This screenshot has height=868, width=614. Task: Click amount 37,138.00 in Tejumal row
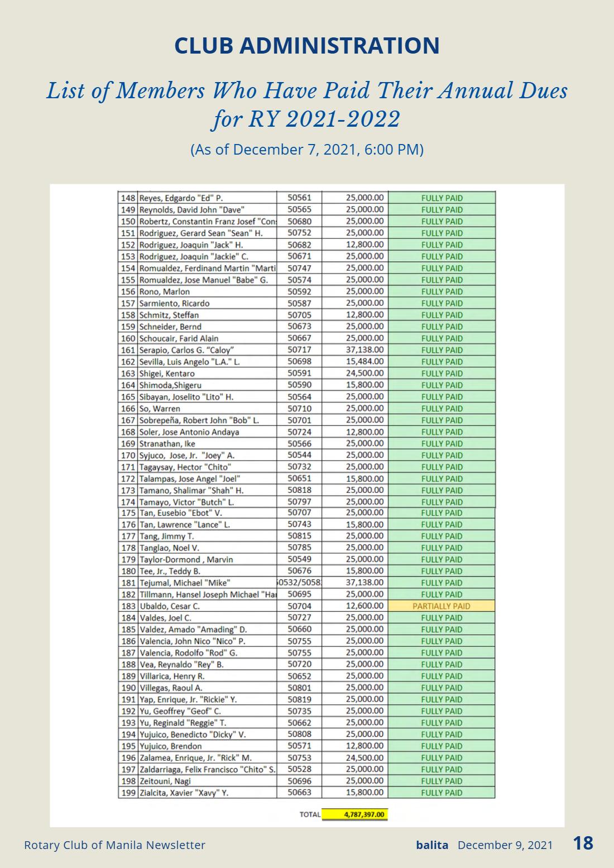[364, 583]
